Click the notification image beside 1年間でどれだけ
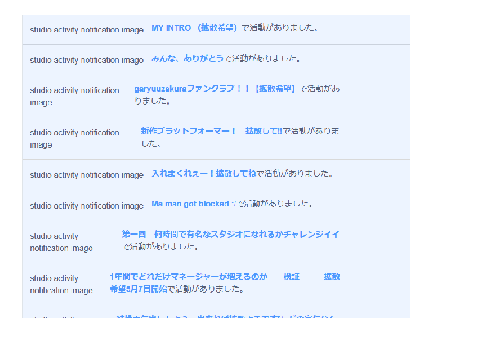The image size is (480, 360). [x=61, y=284]
